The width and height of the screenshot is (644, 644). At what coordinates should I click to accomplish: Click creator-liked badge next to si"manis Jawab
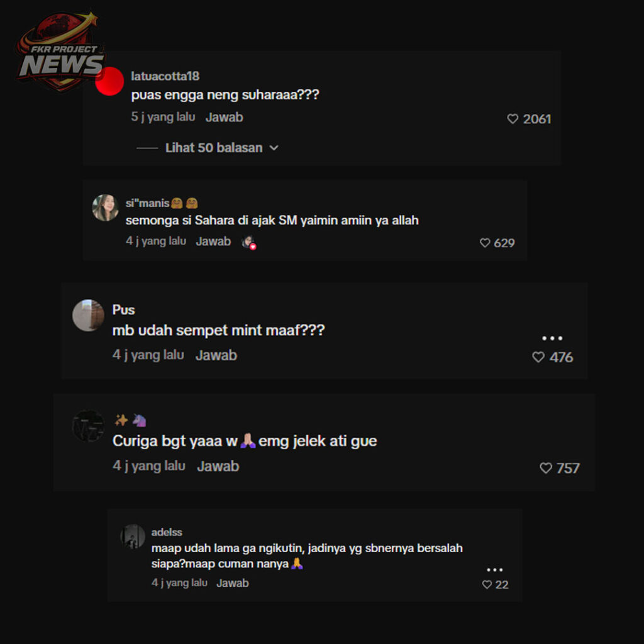click(248, 242)
